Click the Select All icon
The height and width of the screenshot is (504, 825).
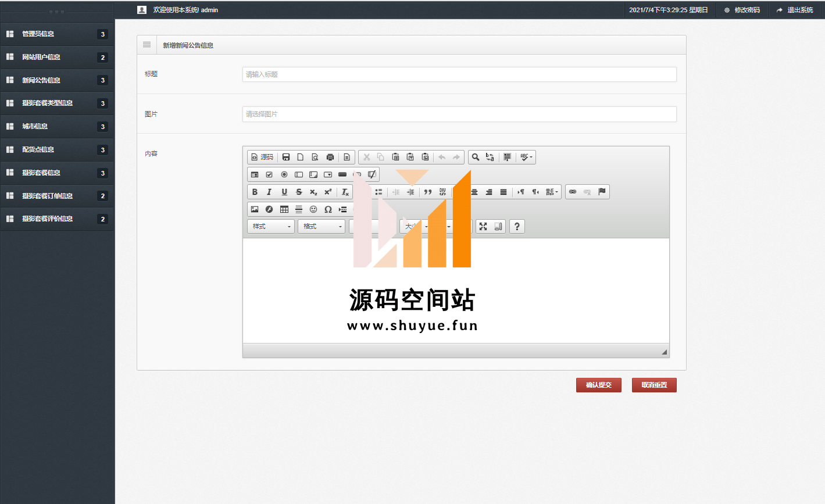[507, 157]
